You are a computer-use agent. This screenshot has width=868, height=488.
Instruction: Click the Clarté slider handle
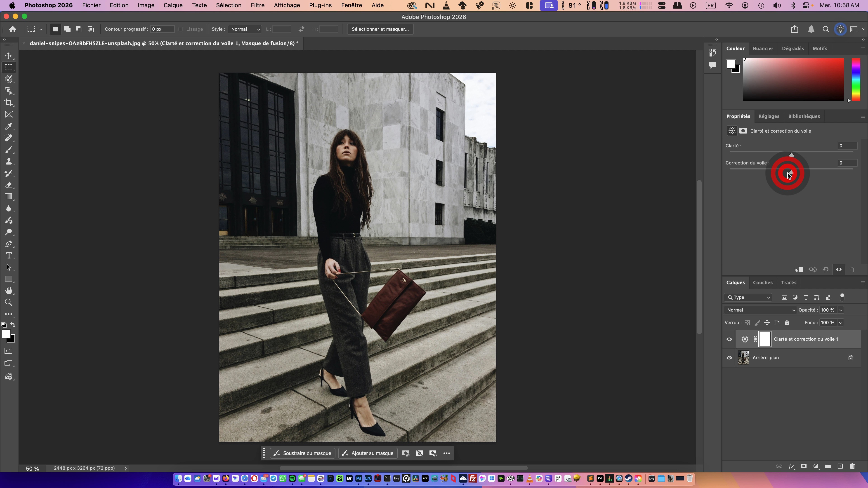pos(792,155)
